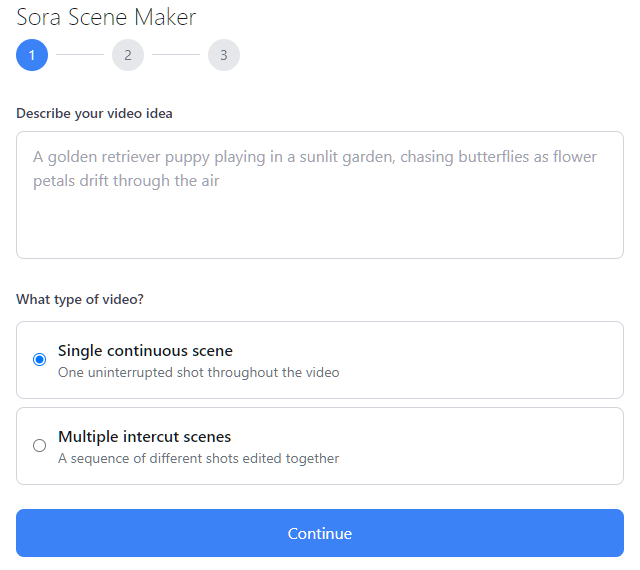Click the connector line between steps 2 and 3
This screenshot has height=570, width=640.
click(176, 55)
